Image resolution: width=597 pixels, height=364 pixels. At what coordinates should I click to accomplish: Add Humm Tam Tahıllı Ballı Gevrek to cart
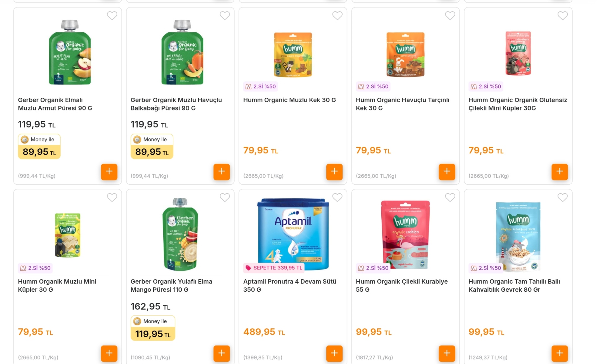(x=559, y=353)
